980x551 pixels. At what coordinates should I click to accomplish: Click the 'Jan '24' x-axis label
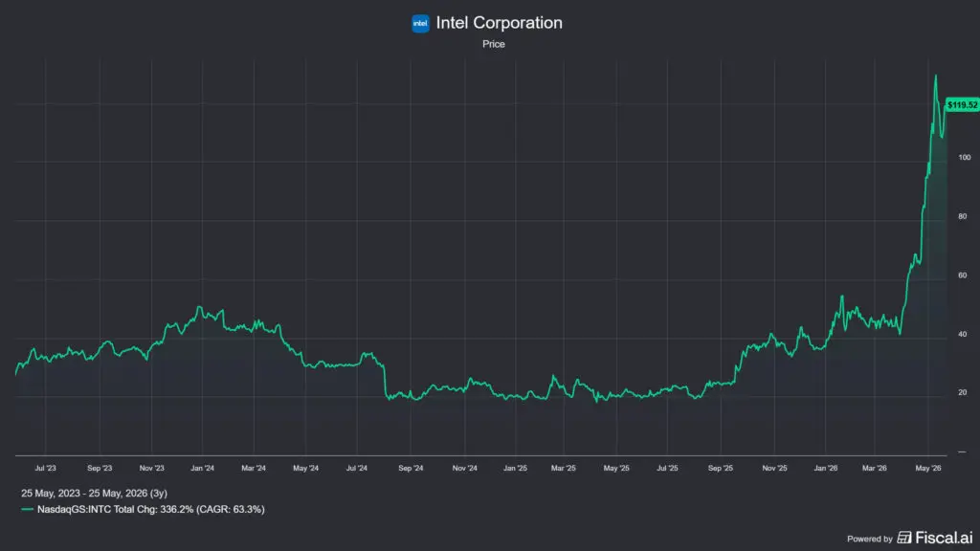[x=202, y=468]
